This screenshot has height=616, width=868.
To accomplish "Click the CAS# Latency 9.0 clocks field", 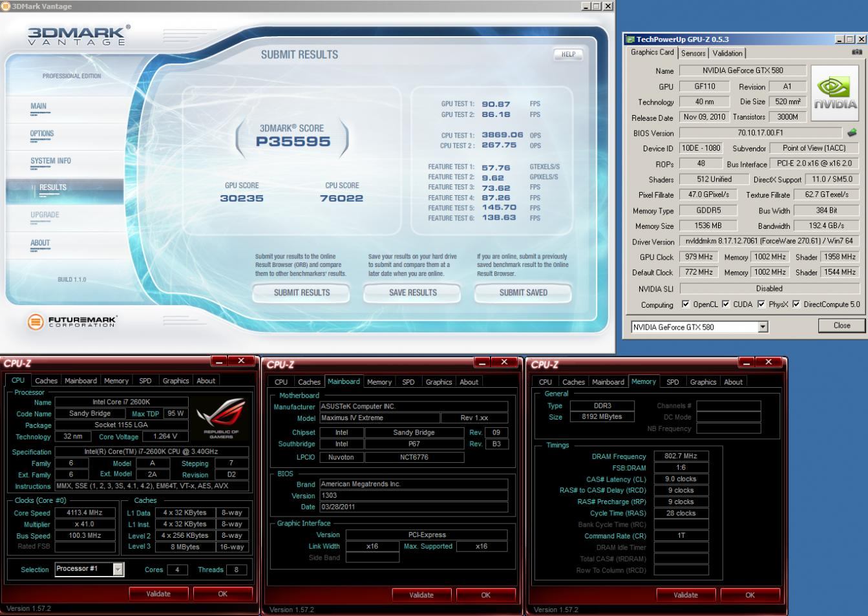I will pyautogui.click(x=681, y=479).
